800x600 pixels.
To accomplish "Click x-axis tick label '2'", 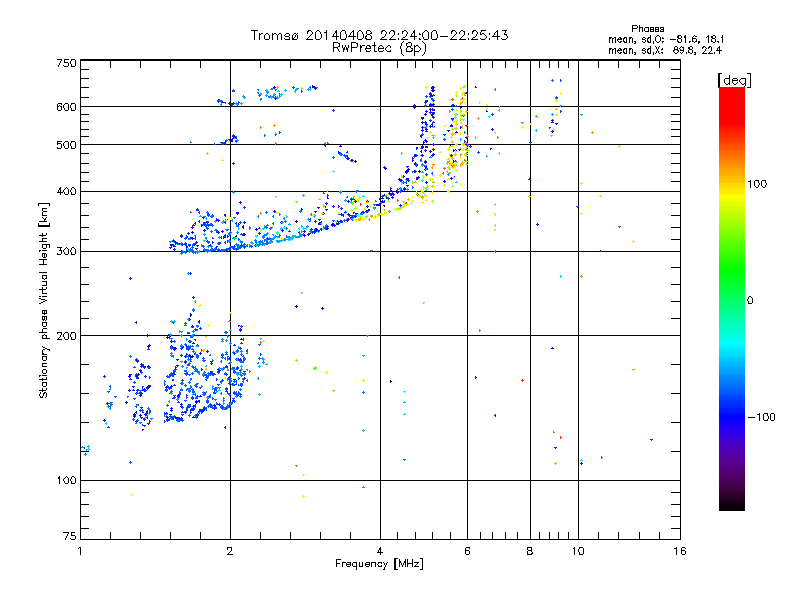I will [230, 551].
